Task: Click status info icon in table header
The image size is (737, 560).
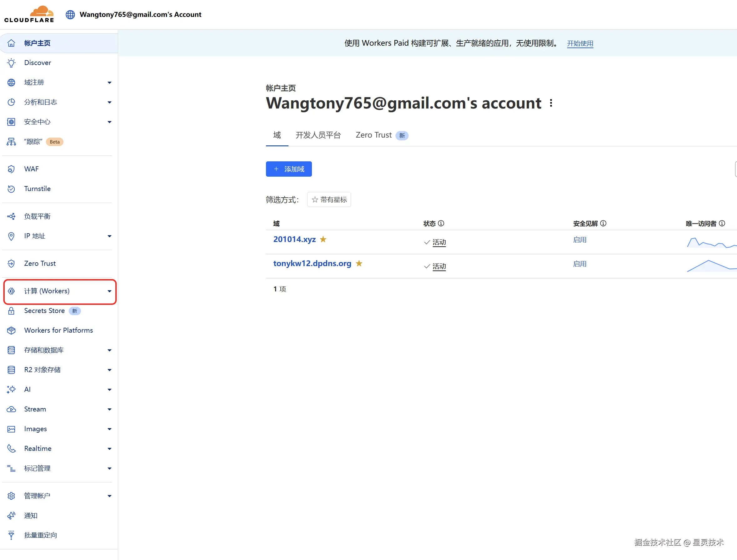Action: pos(441,223)
